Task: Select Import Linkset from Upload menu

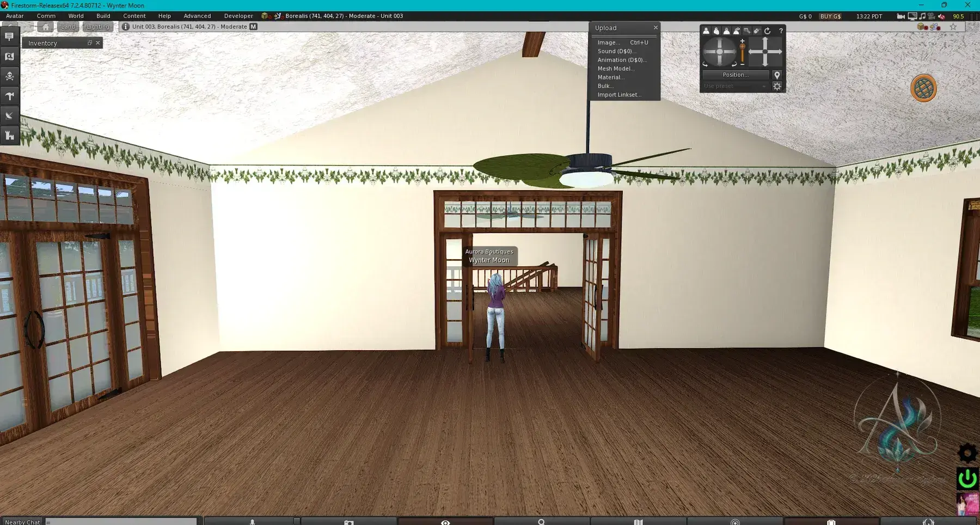Action: (x=619, y=95)
